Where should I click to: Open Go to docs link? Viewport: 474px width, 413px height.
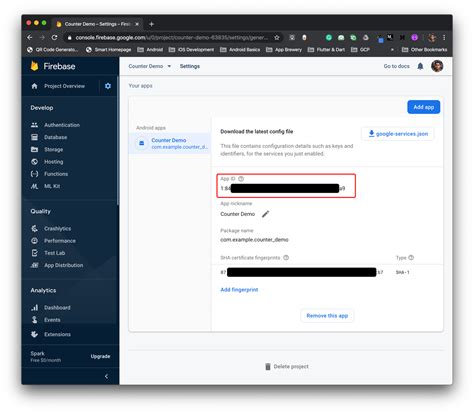pyautogui.click(x=396, y=66)
